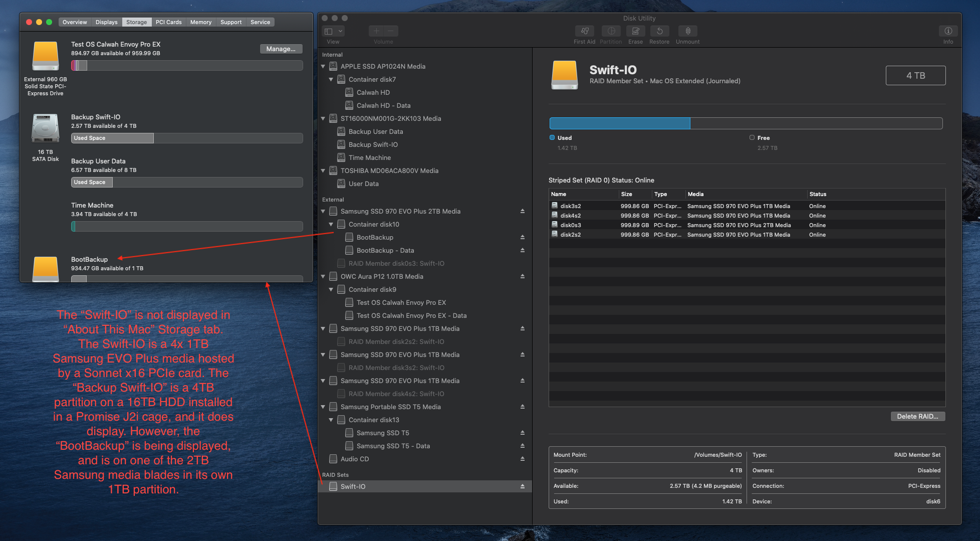The width and height of the screenshot is (980, 541).
Task: Click the Size column header
Action: coord(635,194)
